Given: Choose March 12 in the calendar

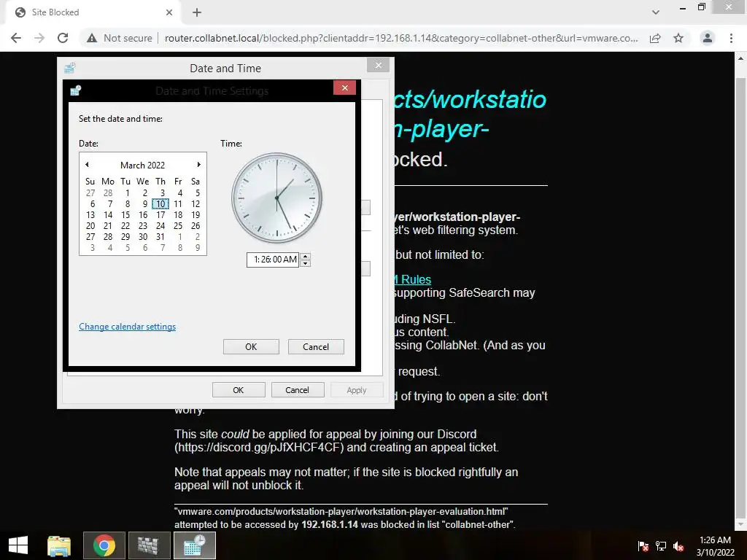Looking at the screenshot, I should tap(196, 204).
